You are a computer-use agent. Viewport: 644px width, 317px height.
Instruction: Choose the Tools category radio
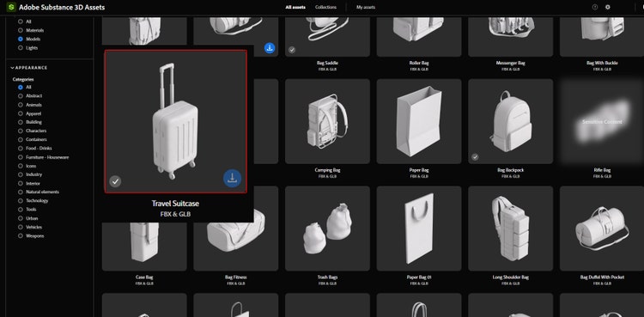21,210
